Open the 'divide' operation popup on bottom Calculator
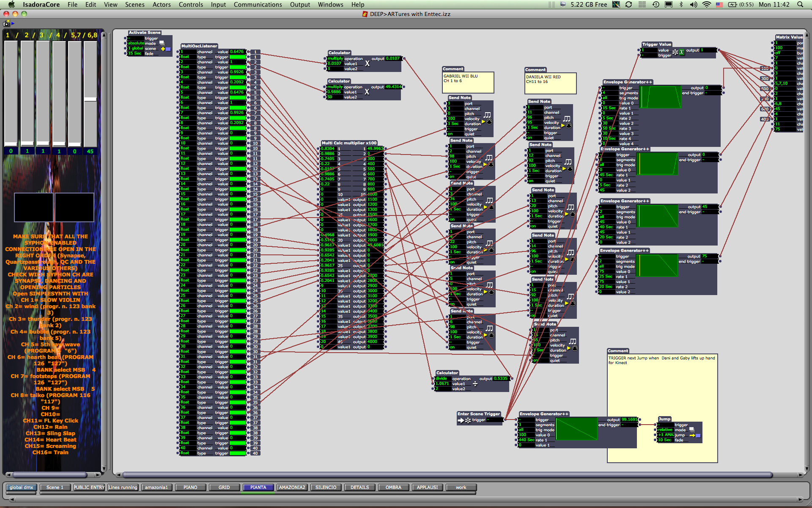 coord(442,379)
